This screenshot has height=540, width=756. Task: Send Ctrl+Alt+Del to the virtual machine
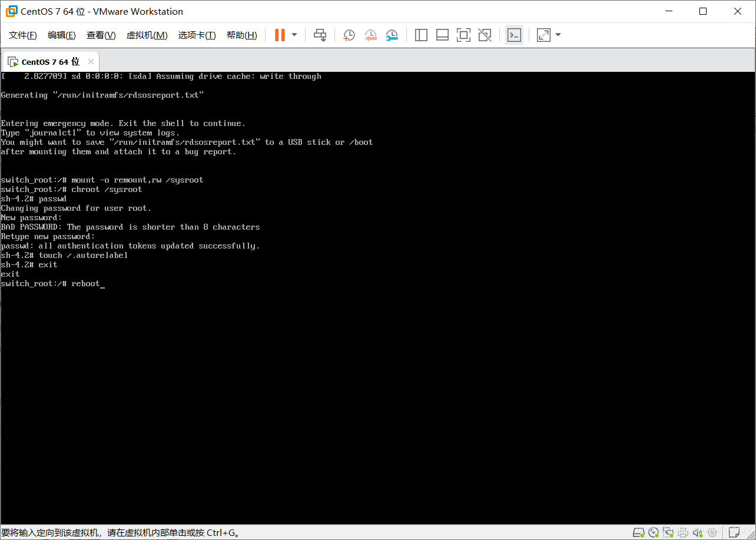tap(320, 35)
